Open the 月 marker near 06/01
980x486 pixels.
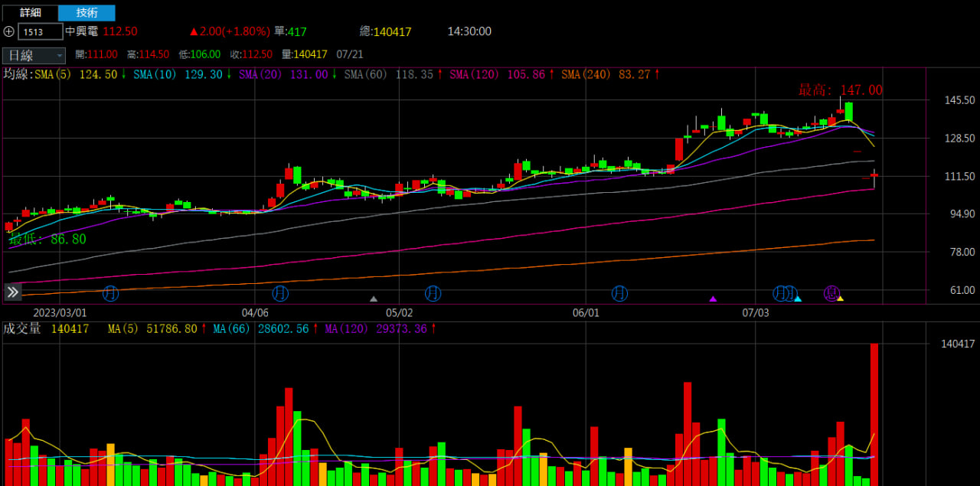[x=619, y=292]
